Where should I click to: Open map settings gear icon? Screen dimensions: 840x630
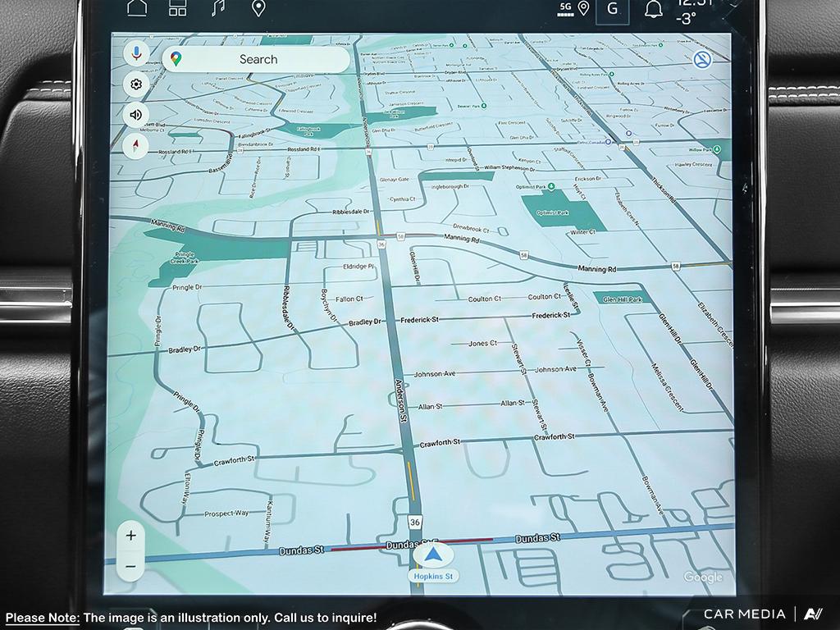(x=136, y=84)
